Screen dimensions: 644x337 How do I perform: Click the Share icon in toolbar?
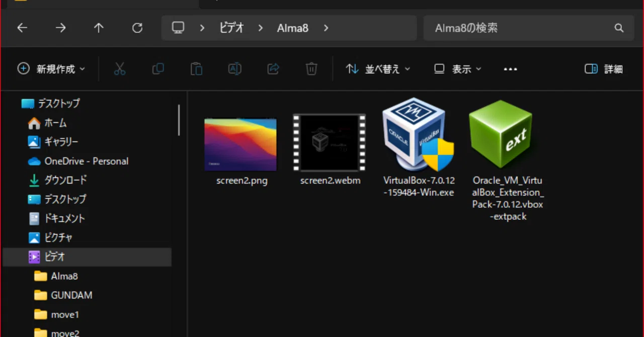click(x=273, y=69)
